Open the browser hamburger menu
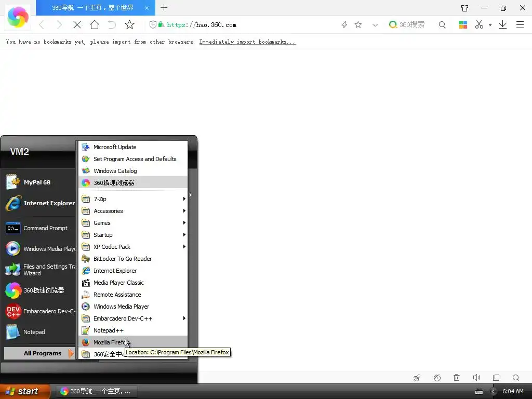The width and height of the screenshot is (532, 399). (520, 25)
